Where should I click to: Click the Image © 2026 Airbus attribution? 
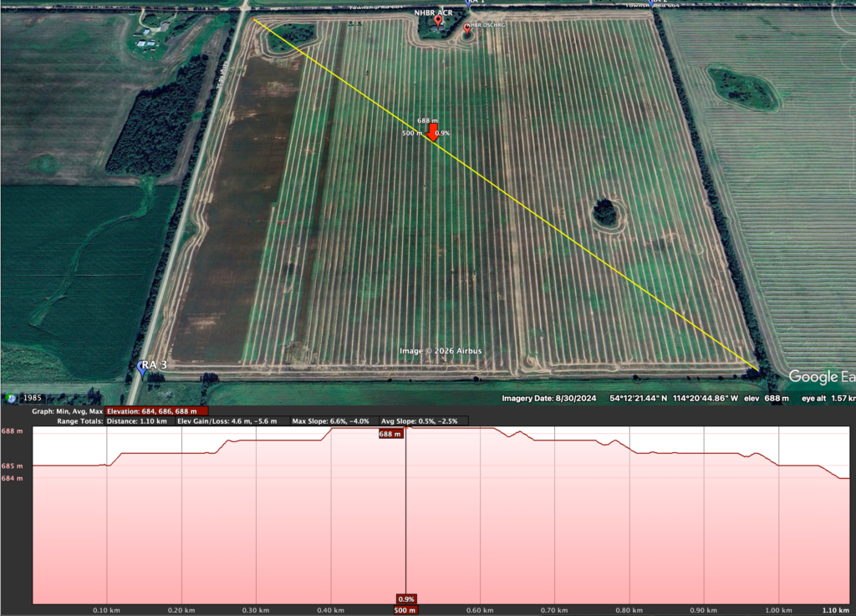pos(441,351)
